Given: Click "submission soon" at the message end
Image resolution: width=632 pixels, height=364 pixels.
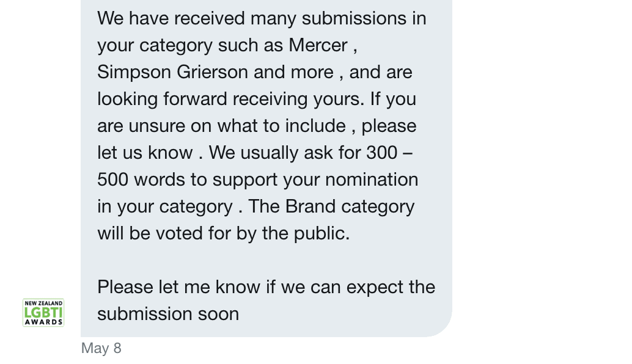Looking at the screenshot, I should tap(168, 314).
